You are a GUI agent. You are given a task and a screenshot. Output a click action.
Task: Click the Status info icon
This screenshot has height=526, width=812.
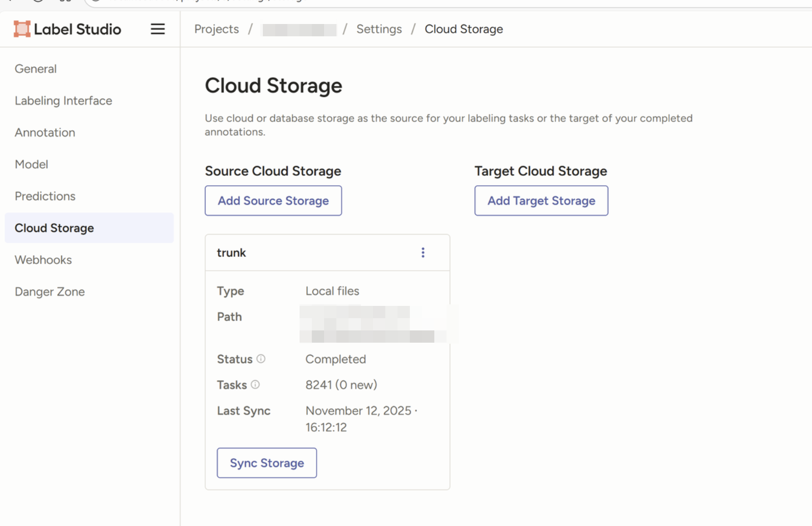tap(261, 358)
